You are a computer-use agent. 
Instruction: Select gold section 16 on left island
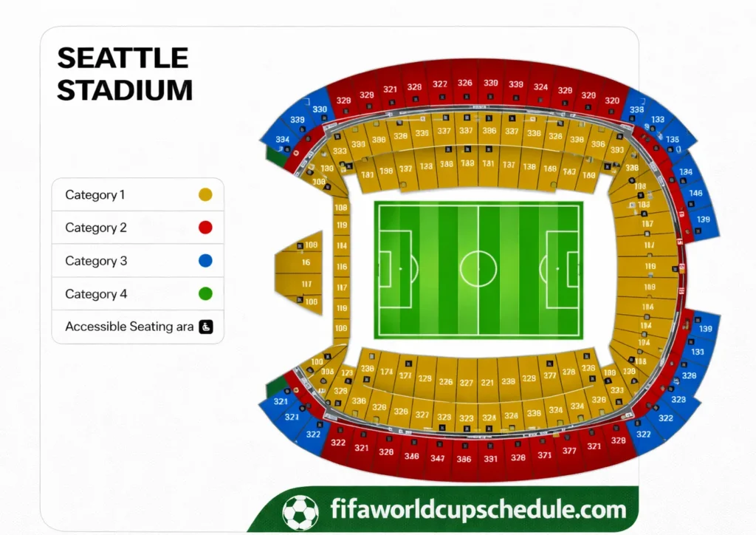(306, 262)
